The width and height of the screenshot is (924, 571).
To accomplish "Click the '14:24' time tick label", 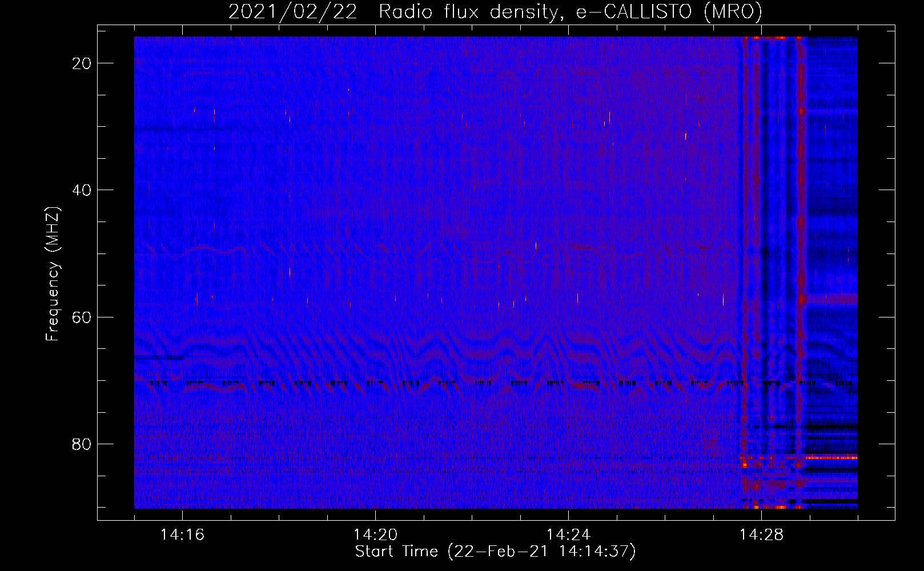I will coord(568,535).
